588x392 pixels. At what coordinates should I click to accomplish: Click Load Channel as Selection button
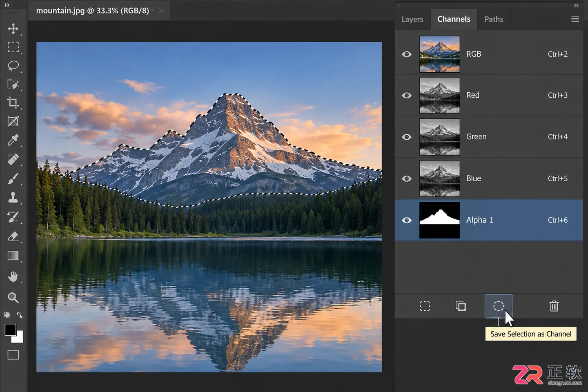[x=425, y=306]
